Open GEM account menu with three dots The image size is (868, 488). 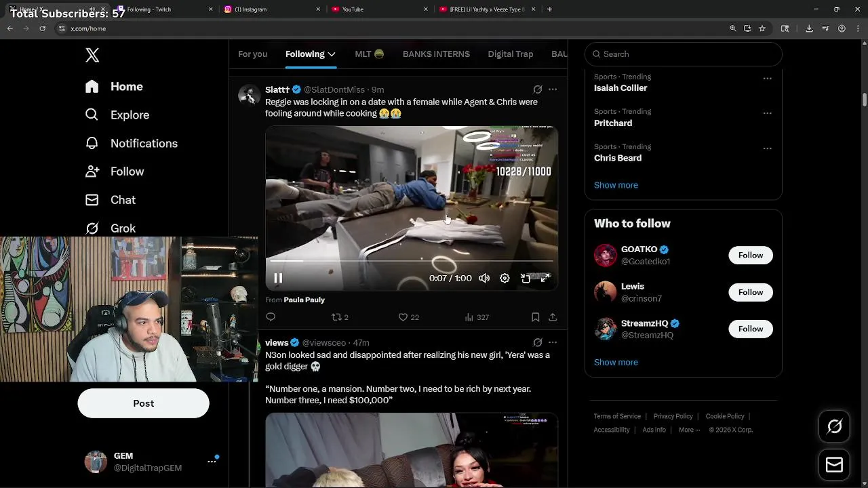[x=212, y=462]
